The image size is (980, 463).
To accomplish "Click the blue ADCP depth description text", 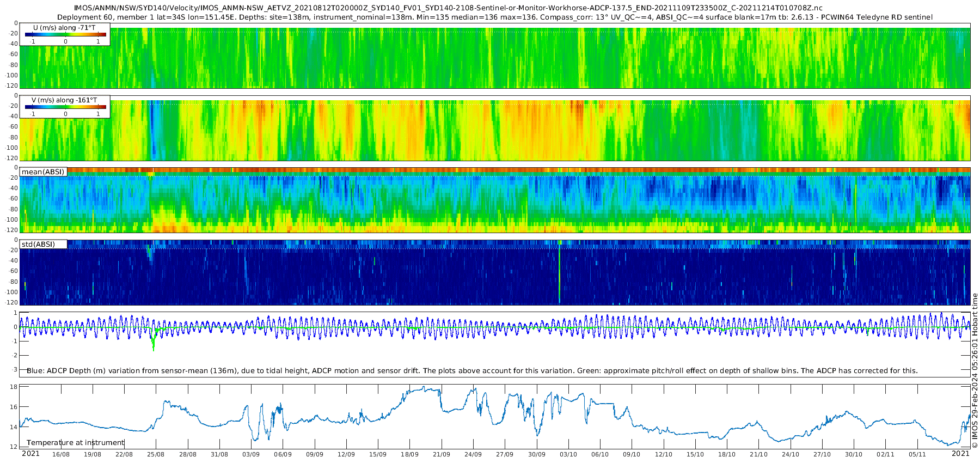I will [x=472, y=370].
